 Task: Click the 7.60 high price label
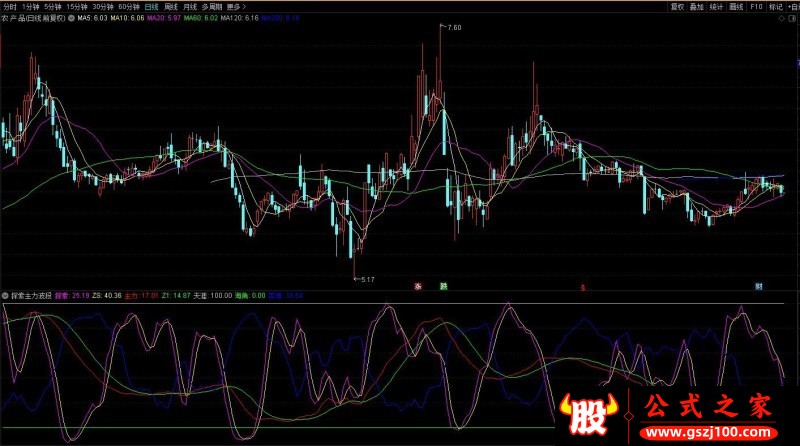[454, 28]
